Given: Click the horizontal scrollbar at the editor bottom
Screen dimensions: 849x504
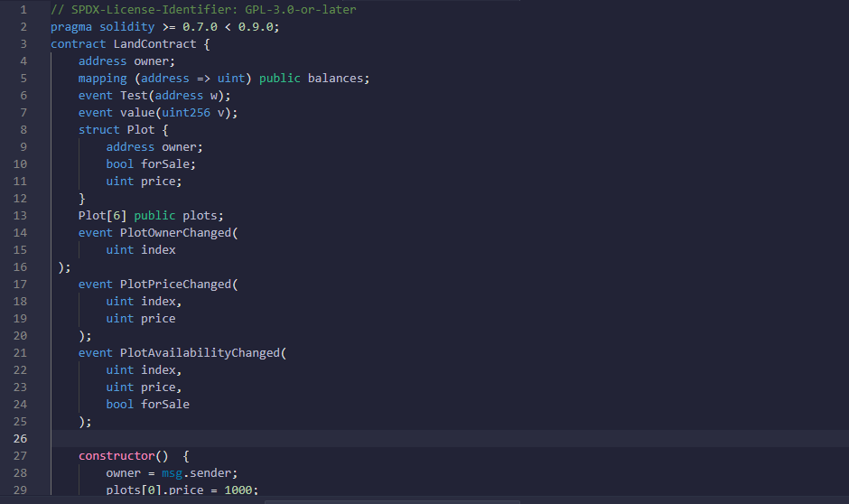Looking at the screenshot, I should pyautogui.click(x=393, y=502).
